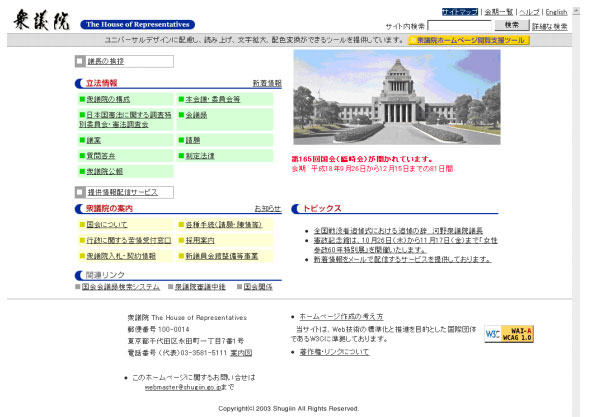The image size is (589, 417).
Task: Open the 憲政記念館 special exhibition topic
Action: point(406,245)
